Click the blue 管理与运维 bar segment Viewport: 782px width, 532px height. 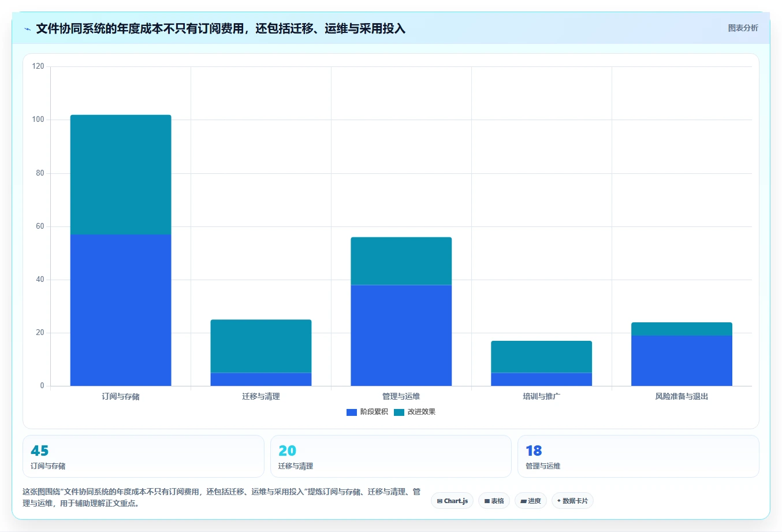coord(401,336)
